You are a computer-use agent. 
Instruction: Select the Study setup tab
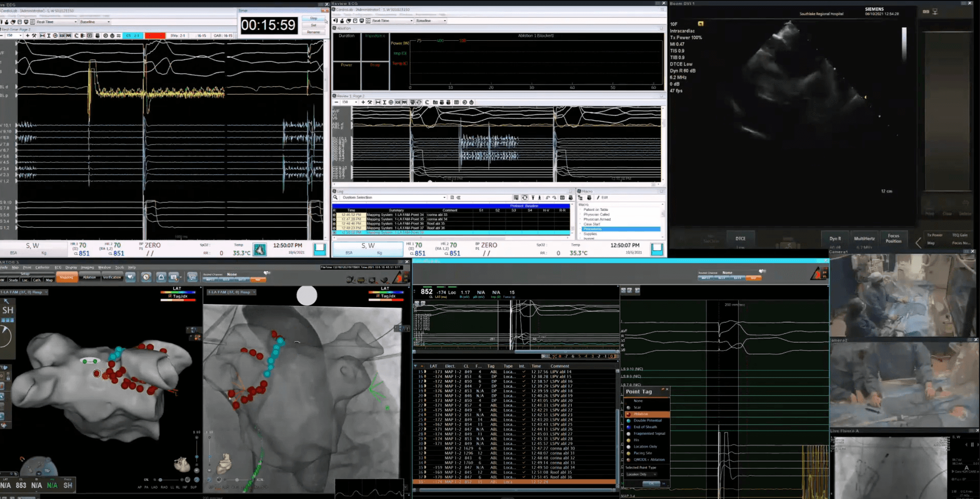(13, 280)
